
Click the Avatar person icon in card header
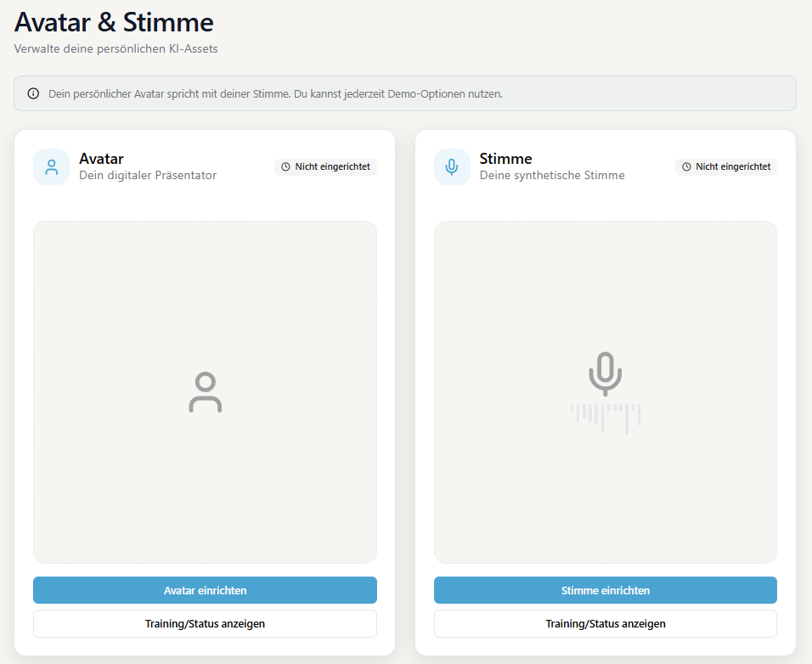51,166
